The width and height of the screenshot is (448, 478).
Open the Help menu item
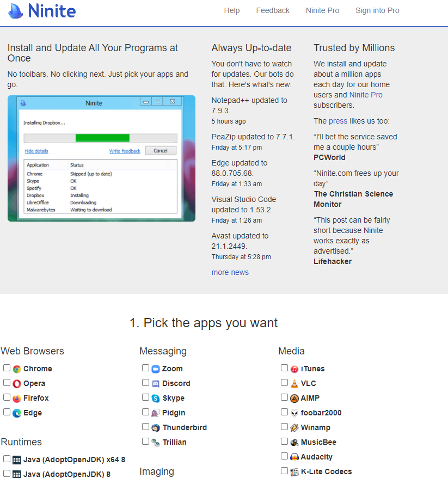232,11
